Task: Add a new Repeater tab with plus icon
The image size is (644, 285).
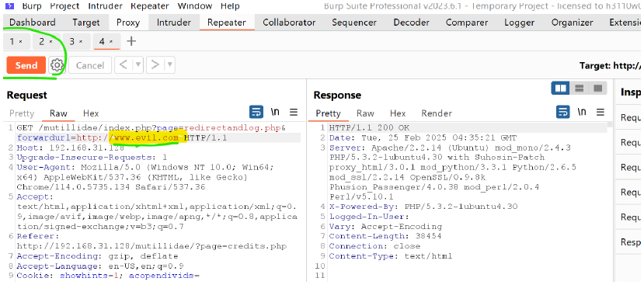Action: pos(131,41)
